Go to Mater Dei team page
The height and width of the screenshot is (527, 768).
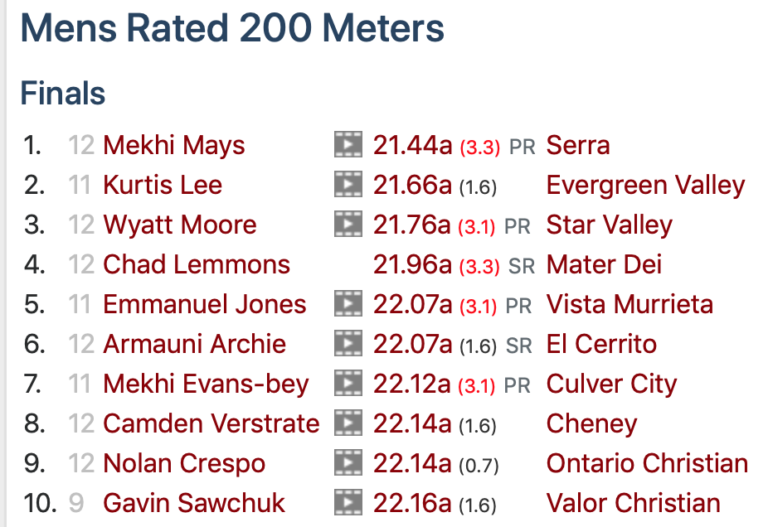tap(603, 265)
